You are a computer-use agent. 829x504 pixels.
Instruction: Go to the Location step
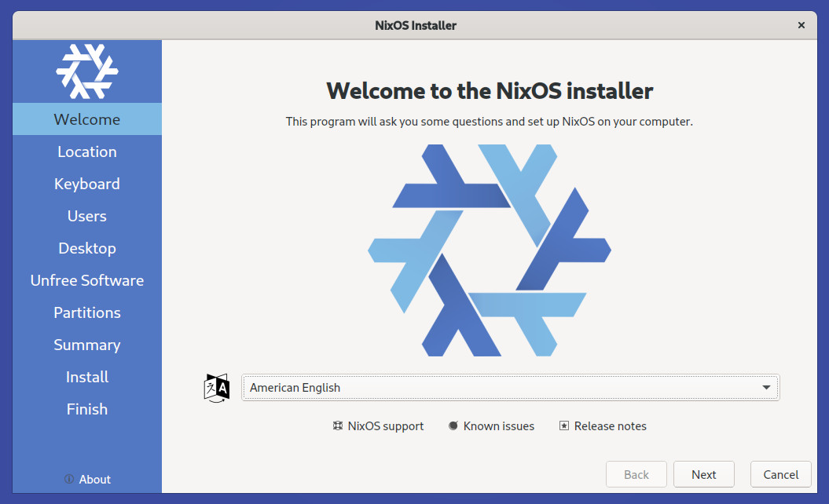coord(87,152)
